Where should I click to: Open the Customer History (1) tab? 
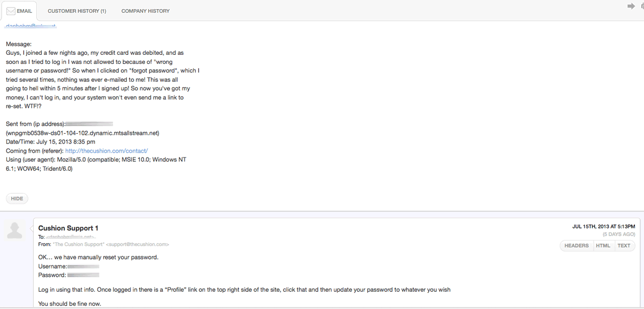(x=77, y=11)
